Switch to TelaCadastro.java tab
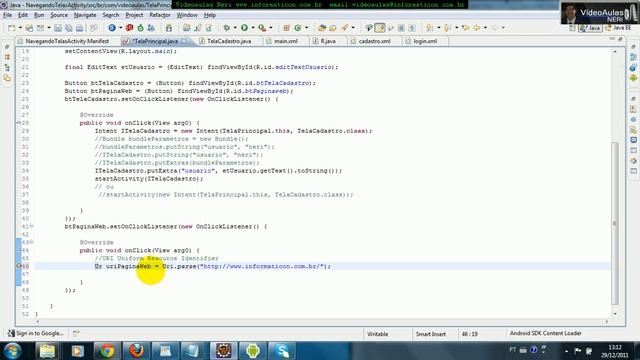 click(x=229, y=41)
